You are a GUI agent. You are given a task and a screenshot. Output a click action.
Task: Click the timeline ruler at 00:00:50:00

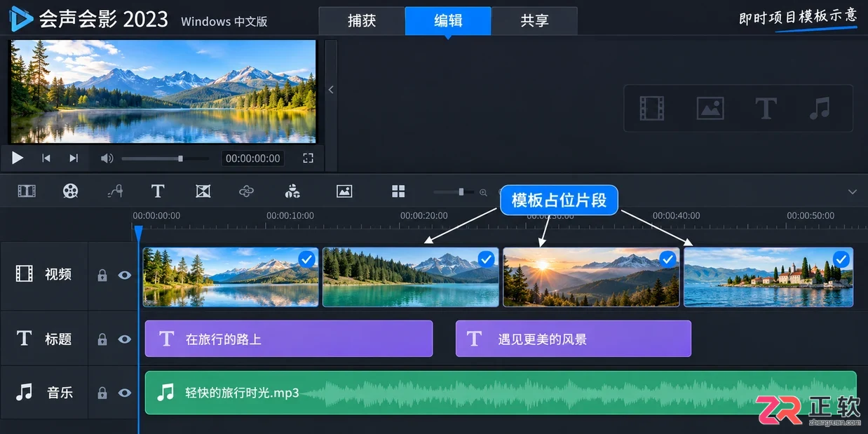pyautogui.click(x=811, y=216)
